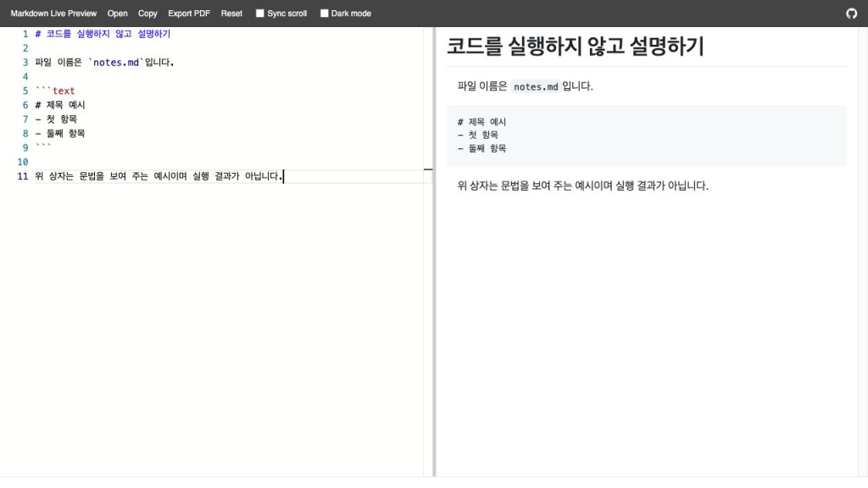Image resolution: width=868 pixels, height=488 pixels.
Task: Click the Markdown Live Preview title
Action: pos(53,14)
